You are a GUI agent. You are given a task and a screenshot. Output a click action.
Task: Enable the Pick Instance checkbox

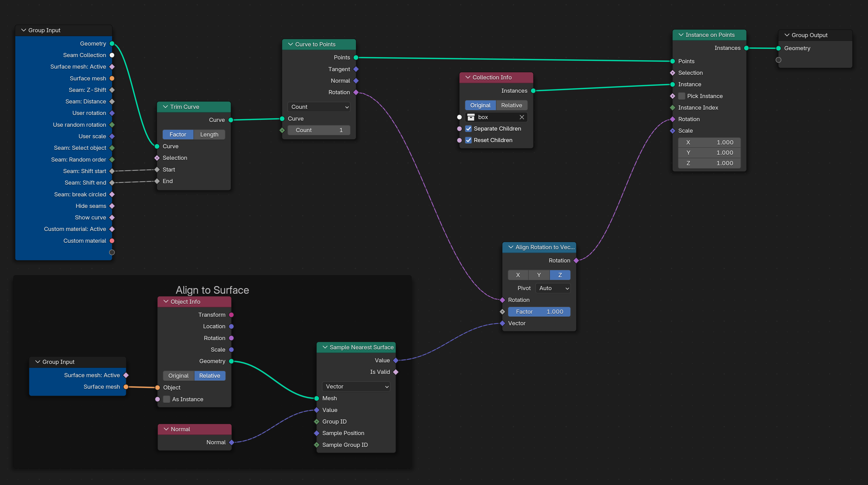682,96
